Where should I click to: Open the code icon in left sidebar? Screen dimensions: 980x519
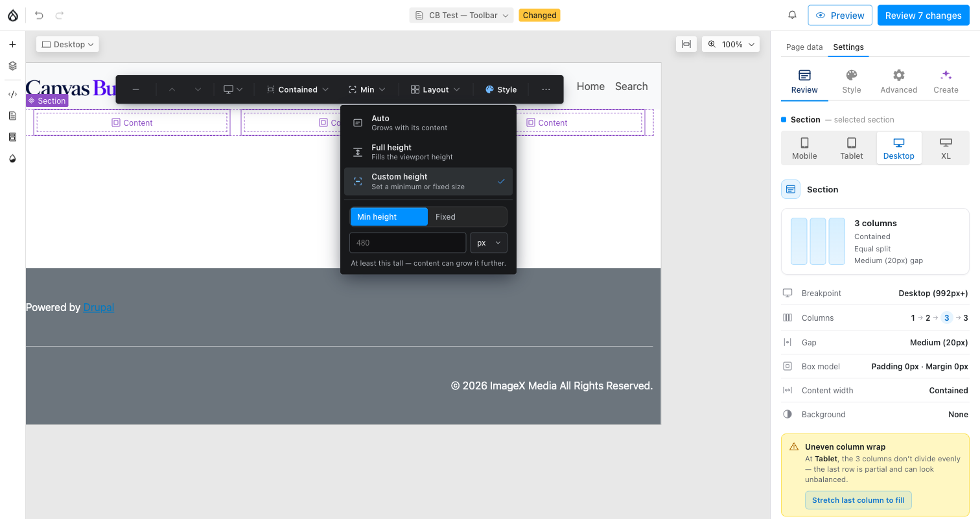coord(12,94)
